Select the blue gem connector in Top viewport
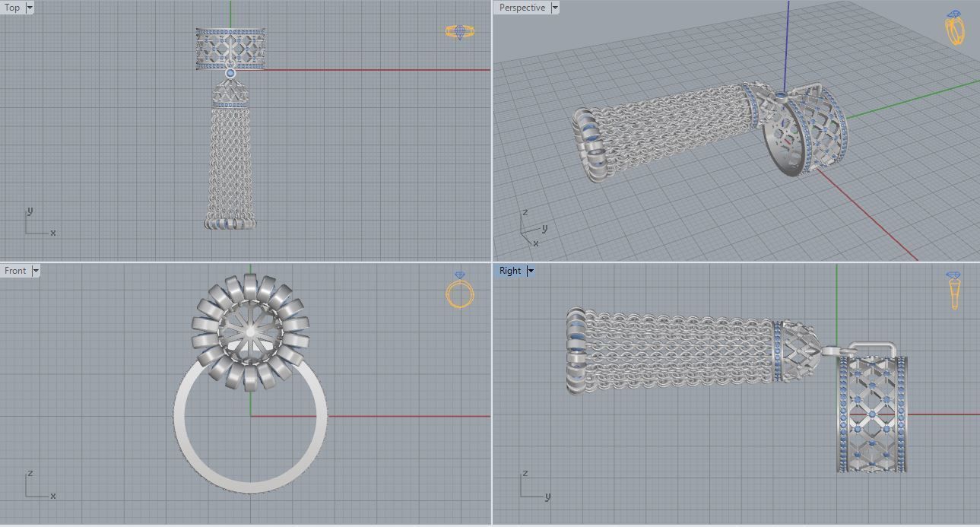 point(230,74)
